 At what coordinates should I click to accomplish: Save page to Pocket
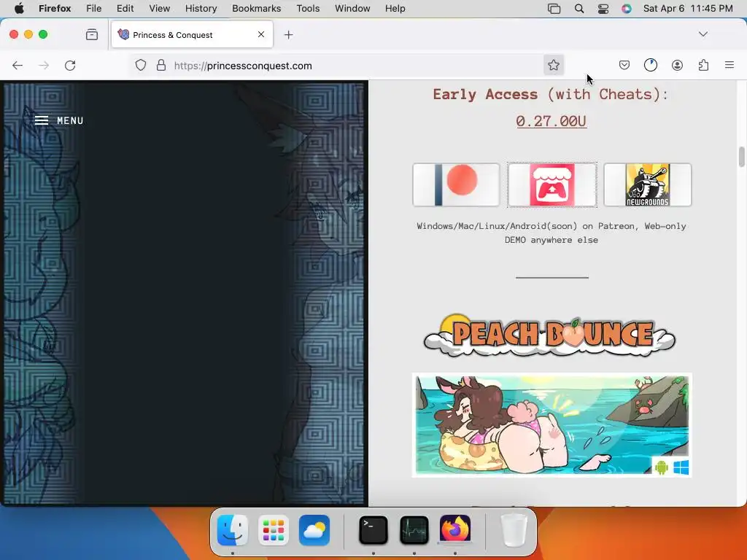point(624,65)
